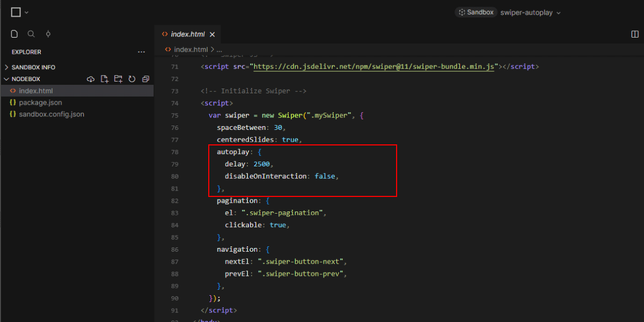Click the EXPLORER panel heading
Viewport: 644px width, 322px height.
tap(26, 52)
